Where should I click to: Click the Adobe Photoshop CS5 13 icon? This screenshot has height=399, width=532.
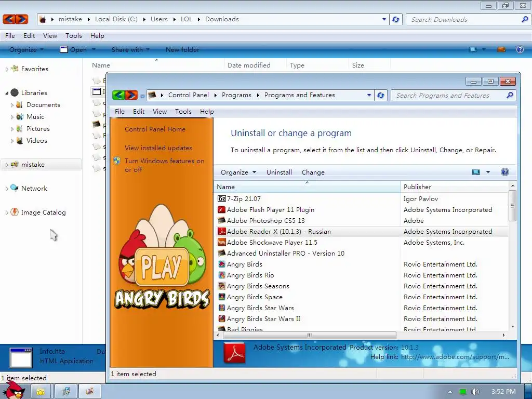(x=221, y=220)
